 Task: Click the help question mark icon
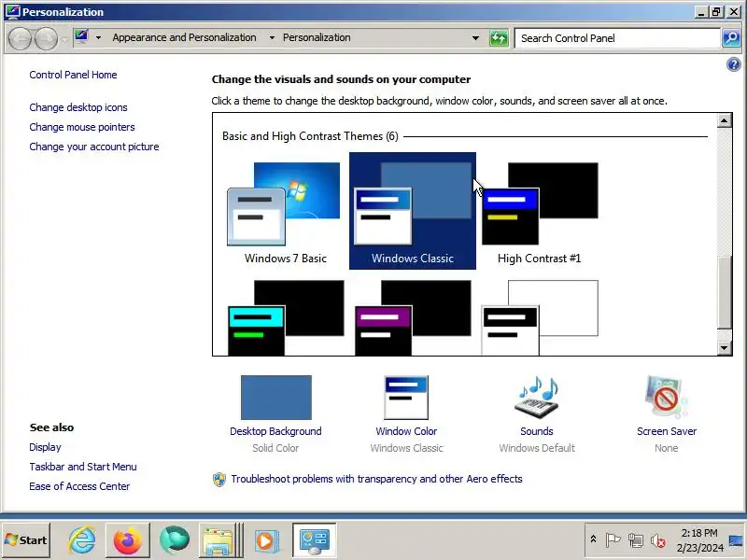click(x=734, y=64)
